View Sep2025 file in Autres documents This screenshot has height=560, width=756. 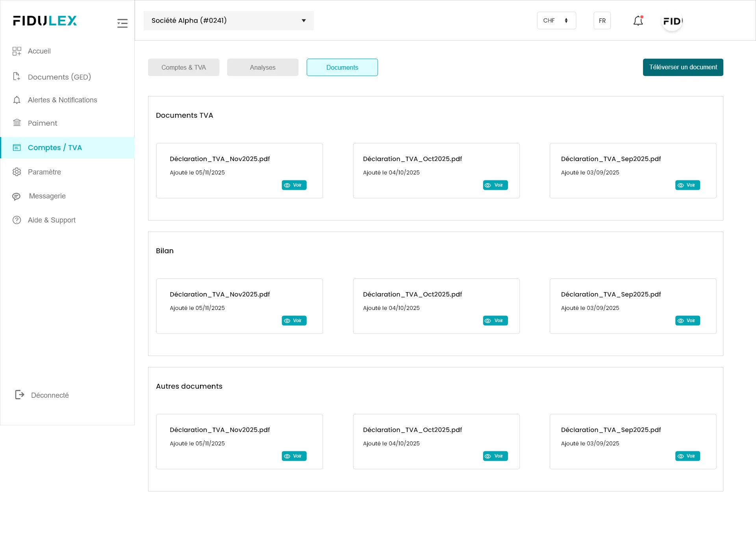point(687,456)
